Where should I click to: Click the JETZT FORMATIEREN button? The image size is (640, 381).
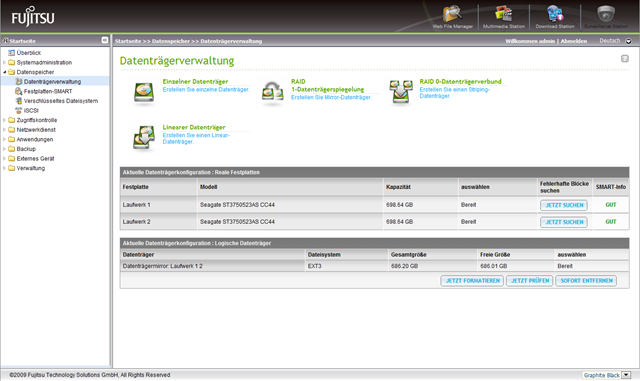pos(472,281)
